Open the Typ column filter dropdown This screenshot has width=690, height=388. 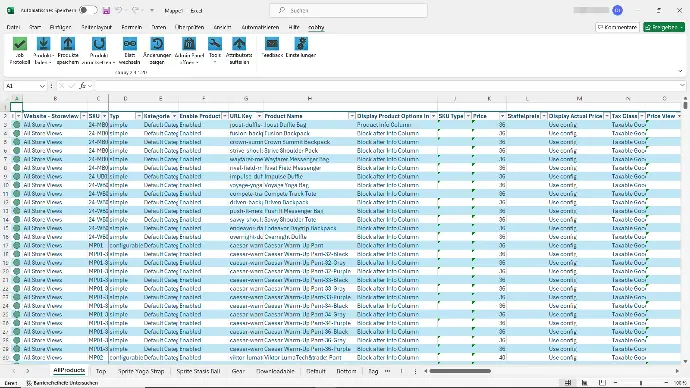(139, 116)
